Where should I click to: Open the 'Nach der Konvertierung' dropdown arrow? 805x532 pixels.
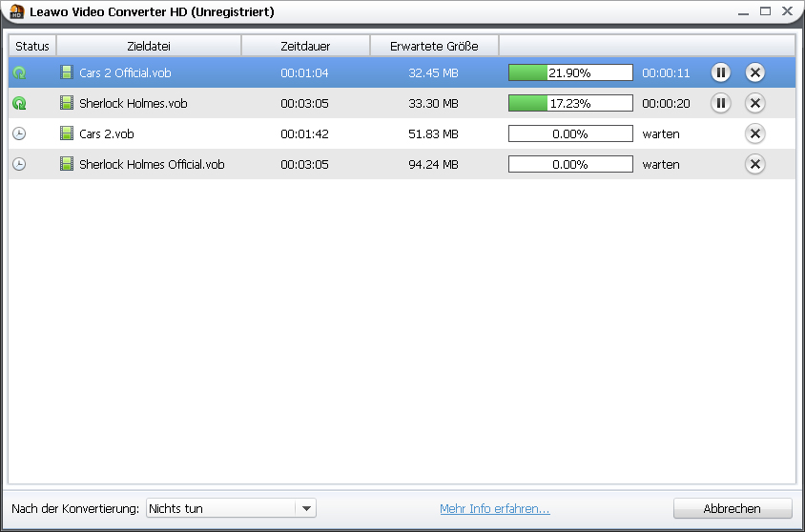click(x=306, y=508)
